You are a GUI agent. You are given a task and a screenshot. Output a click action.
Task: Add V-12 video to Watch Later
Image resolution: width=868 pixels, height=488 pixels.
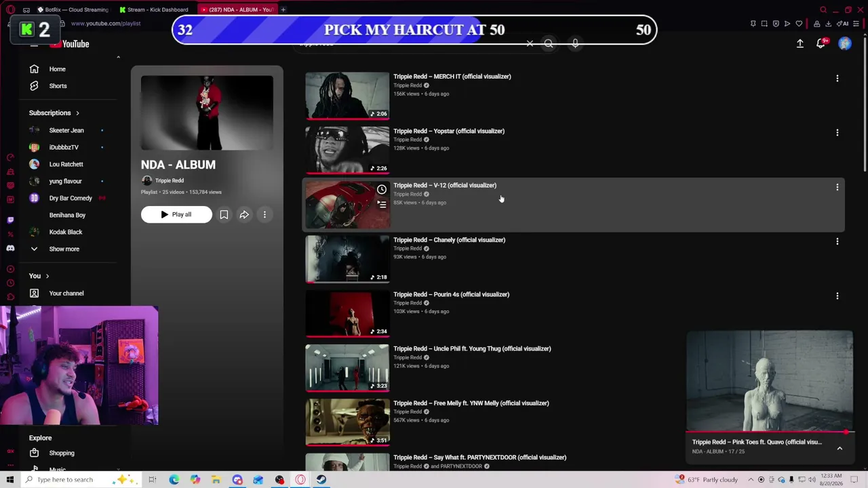pyautogui.click(x=382, y=190)
